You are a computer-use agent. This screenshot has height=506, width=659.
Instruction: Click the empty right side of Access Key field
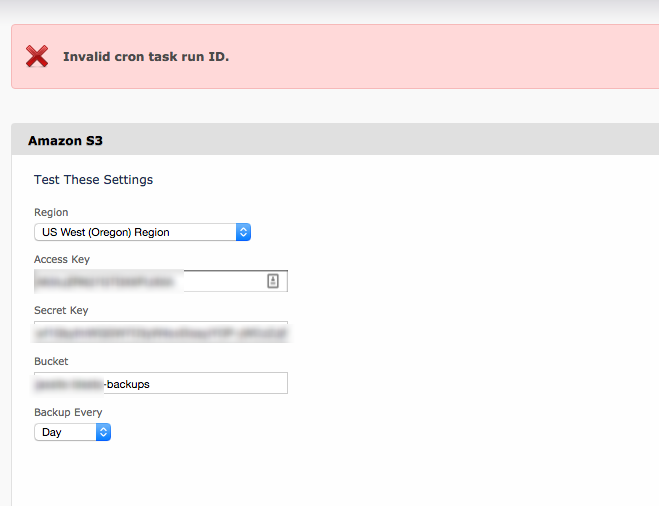tap(225, 281)
